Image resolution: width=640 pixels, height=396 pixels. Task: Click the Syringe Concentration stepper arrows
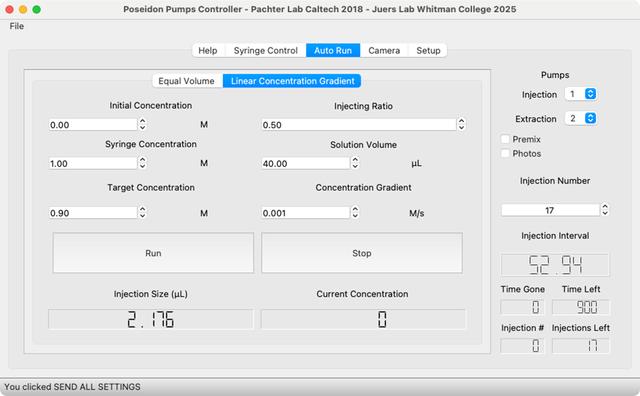click(142, 163)
